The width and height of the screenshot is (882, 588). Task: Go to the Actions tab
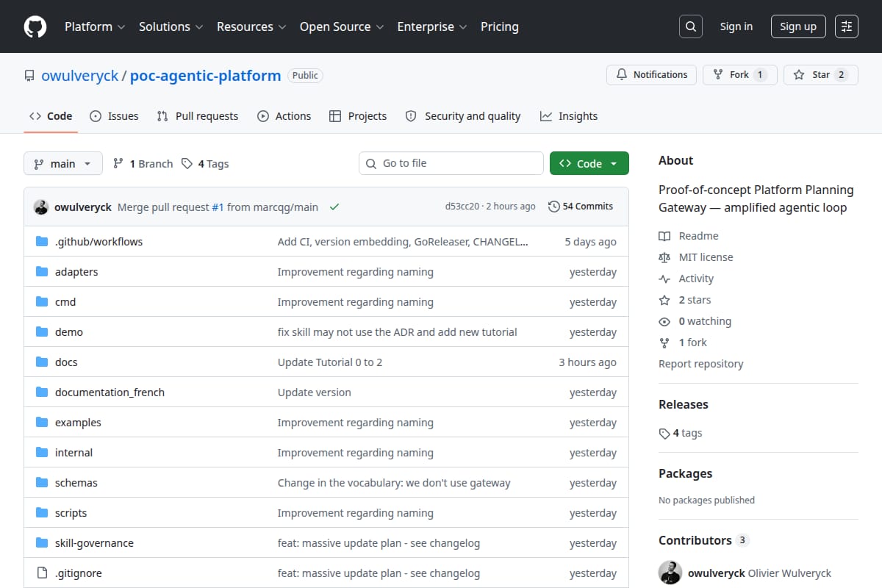click(x=284, y=116)
